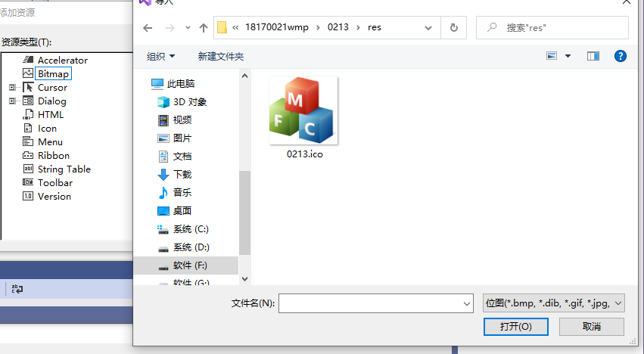The width and height of the screenshot is (644, 354).
Task: Go forward in file dialog
Action: point(170,27)
